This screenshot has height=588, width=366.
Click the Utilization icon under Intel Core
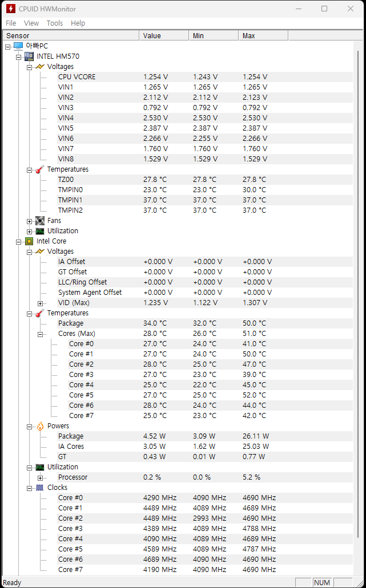click(40, 467)
